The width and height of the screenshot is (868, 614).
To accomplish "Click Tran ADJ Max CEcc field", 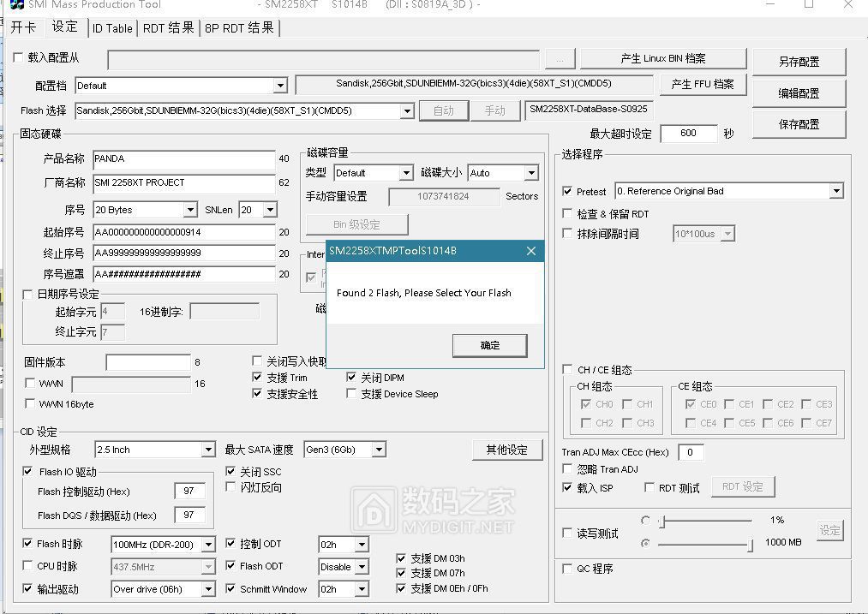I will (x=691, y=452).
